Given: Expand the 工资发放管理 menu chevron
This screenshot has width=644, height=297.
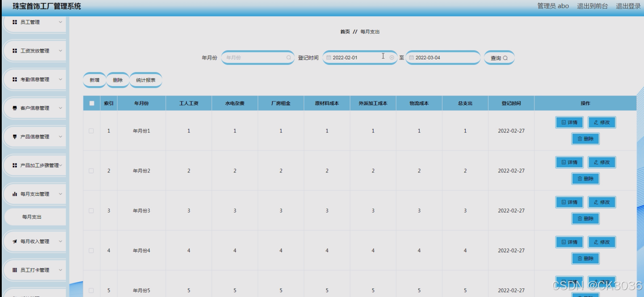Looking at the screenshot, I should click(60, 51).
